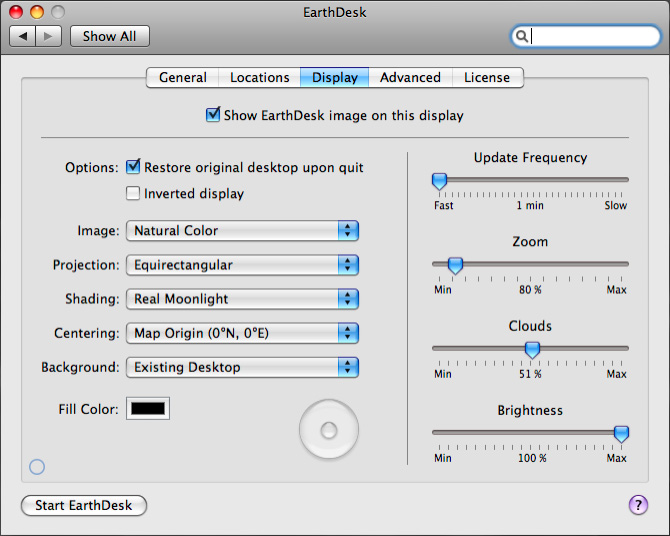
Task: Click the 'Update Frequency' heading text
Action: click(530, 158)
